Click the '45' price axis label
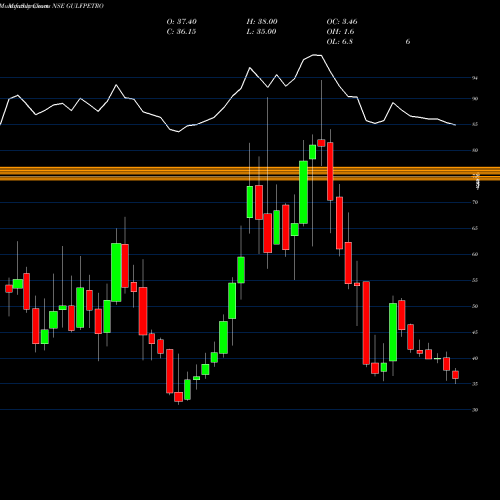This screenshot has height=500, width=500. point(475,332)
